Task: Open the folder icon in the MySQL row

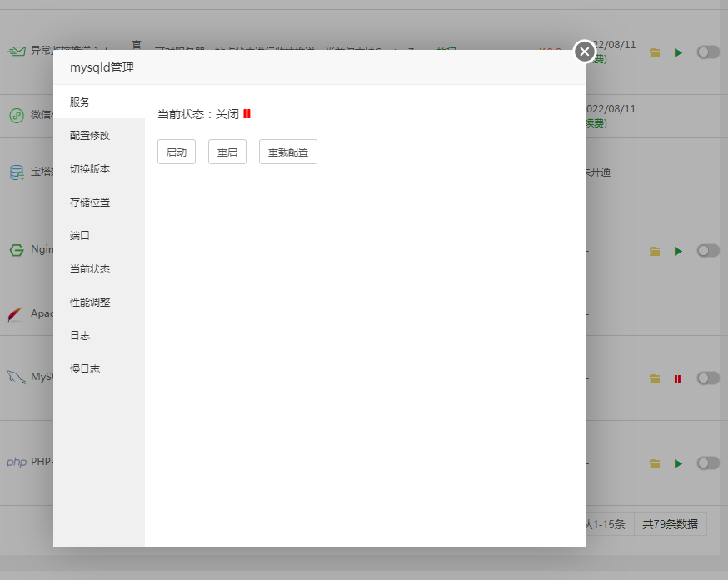Action: pyautogui.click(x=655, y=378)
